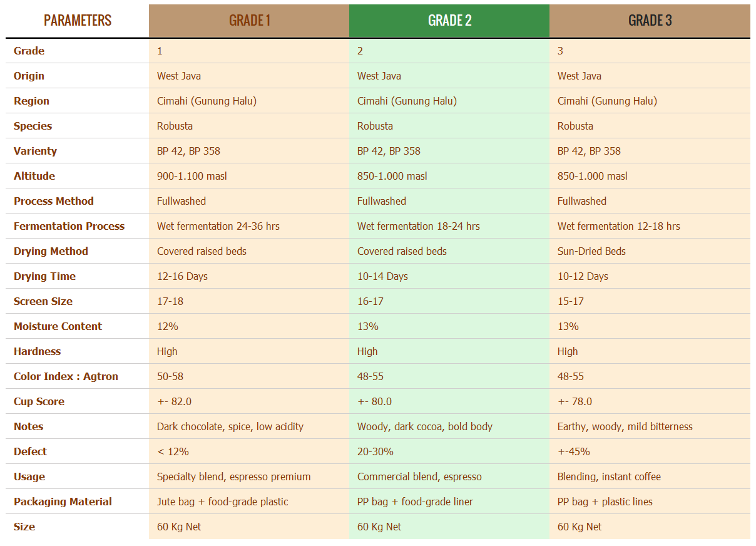756x546 pixels.
Task: Select 'Earthy, woody, mild bitterness' cell
Action: (x=625, y=426)
